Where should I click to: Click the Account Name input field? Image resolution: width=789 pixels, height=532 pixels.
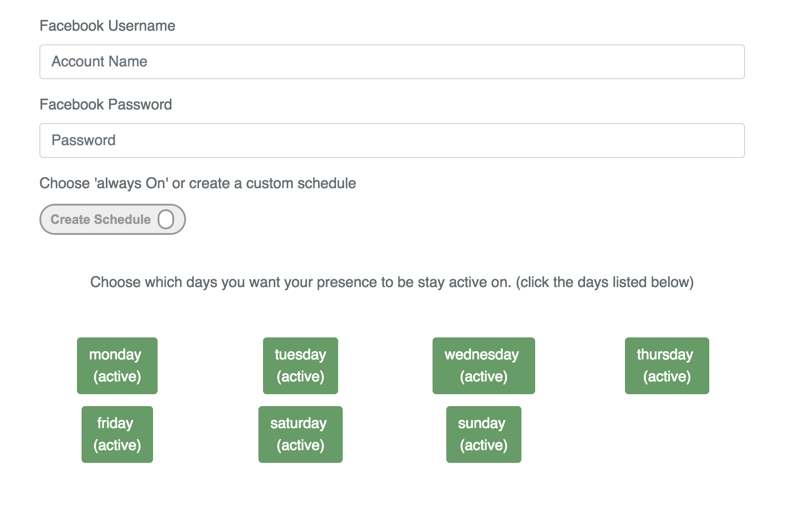point(392,62)
